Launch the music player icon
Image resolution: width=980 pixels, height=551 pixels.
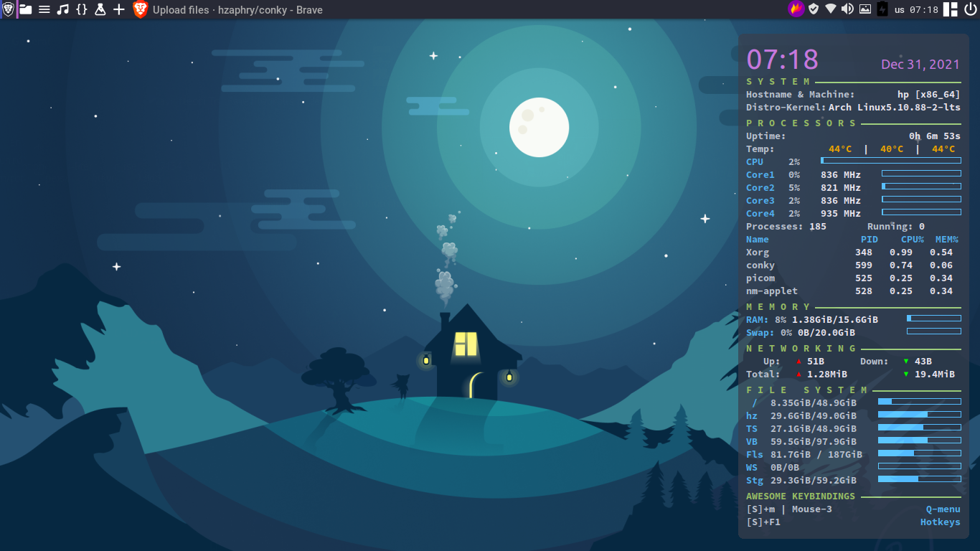pyautogui.click(x=62, y=9)
